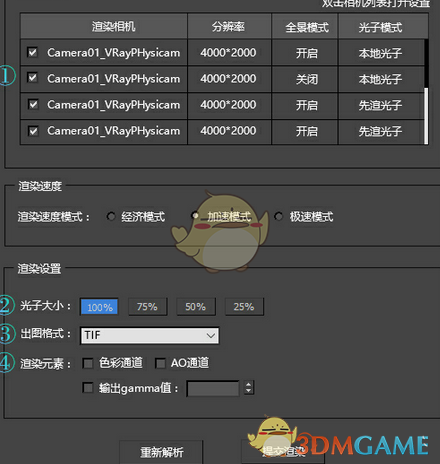Select the 关闭 panorama mode cell

click(x=305, y=79)
